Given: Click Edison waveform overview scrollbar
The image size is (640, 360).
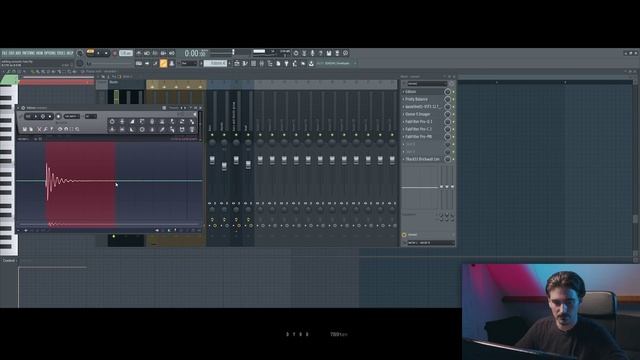Looking at the screenshot, I should tap(110, 224).
